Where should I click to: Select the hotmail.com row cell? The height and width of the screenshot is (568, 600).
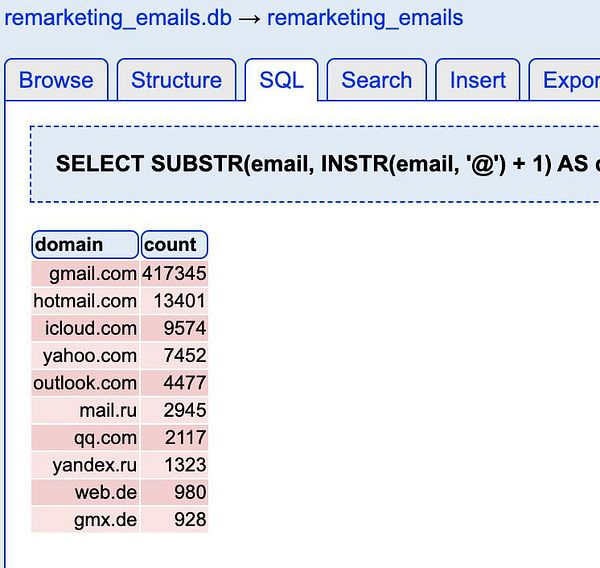click(85, 300)
